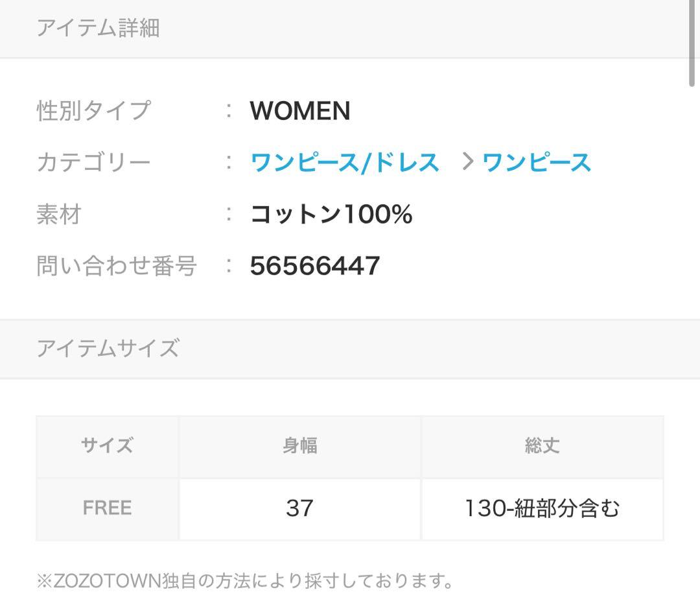Click the chevron arrow between category links
The height and width of the screenshot is (603, 700).
[x=468, y=162]
